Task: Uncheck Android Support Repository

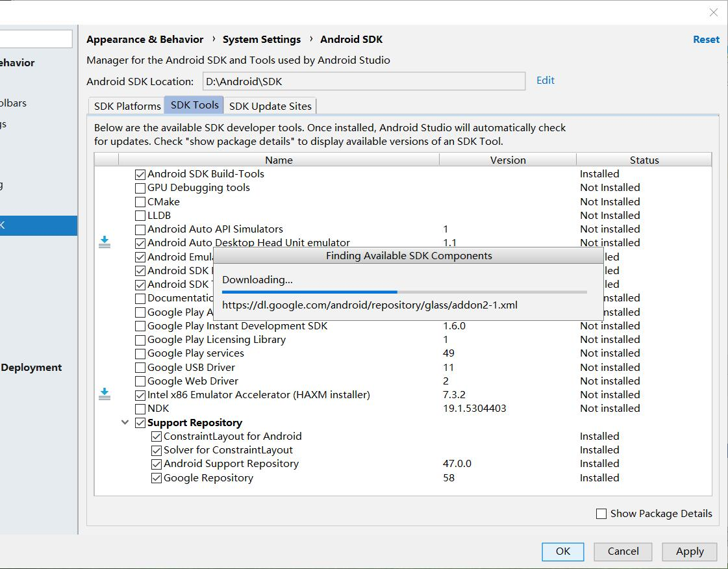Action: click(157, 464)
